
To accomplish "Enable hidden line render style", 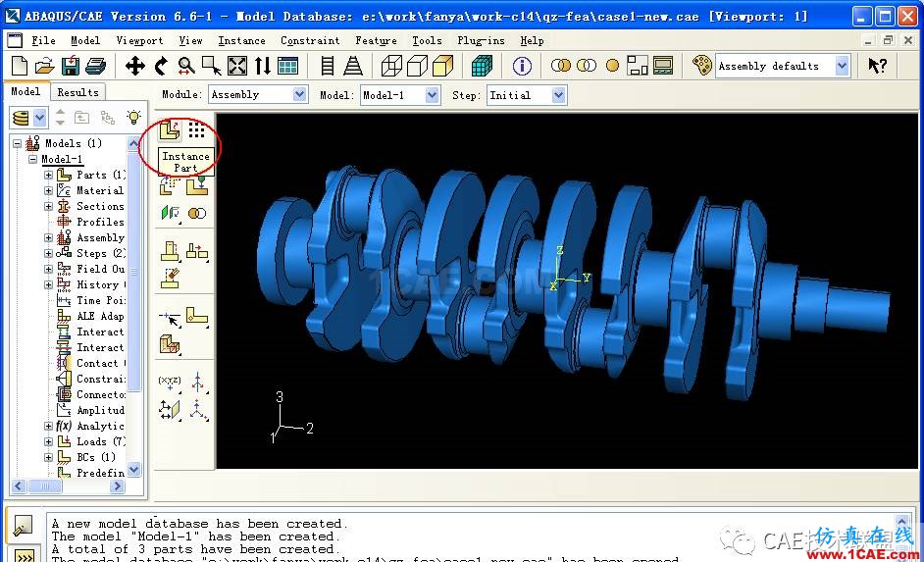I will click(x=417, y=66).
